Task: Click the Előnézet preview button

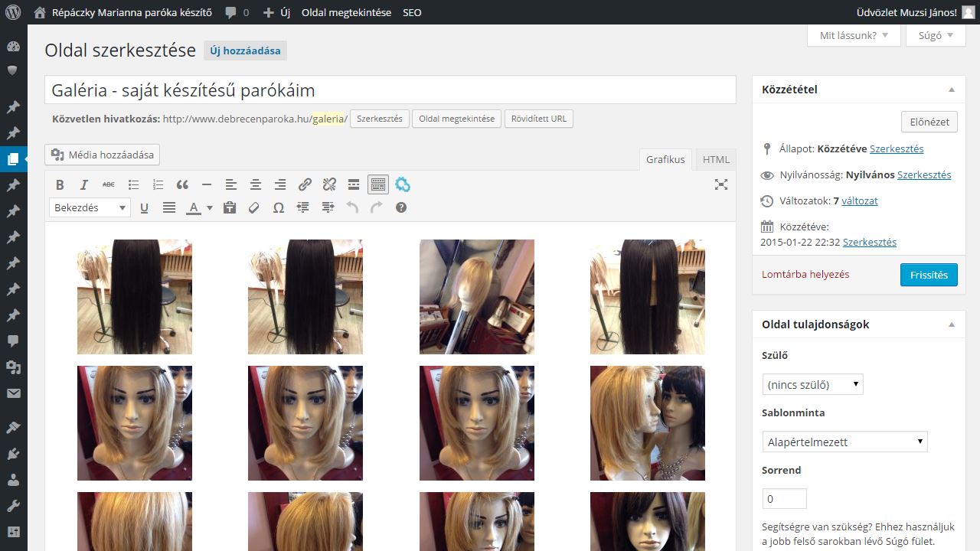Action: 929,122
